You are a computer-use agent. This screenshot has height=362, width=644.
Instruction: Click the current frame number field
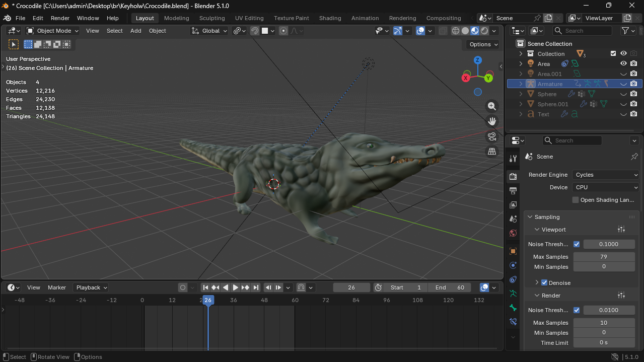click(x=351, y=287)
